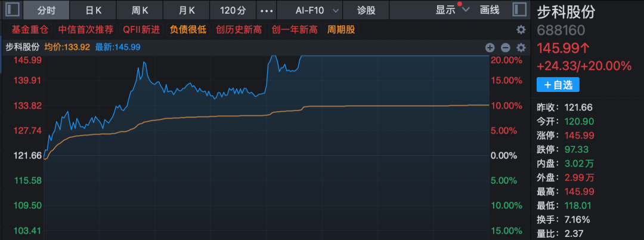Click the 109.50 price axis label
644x240 pixels.
[29, 205]
